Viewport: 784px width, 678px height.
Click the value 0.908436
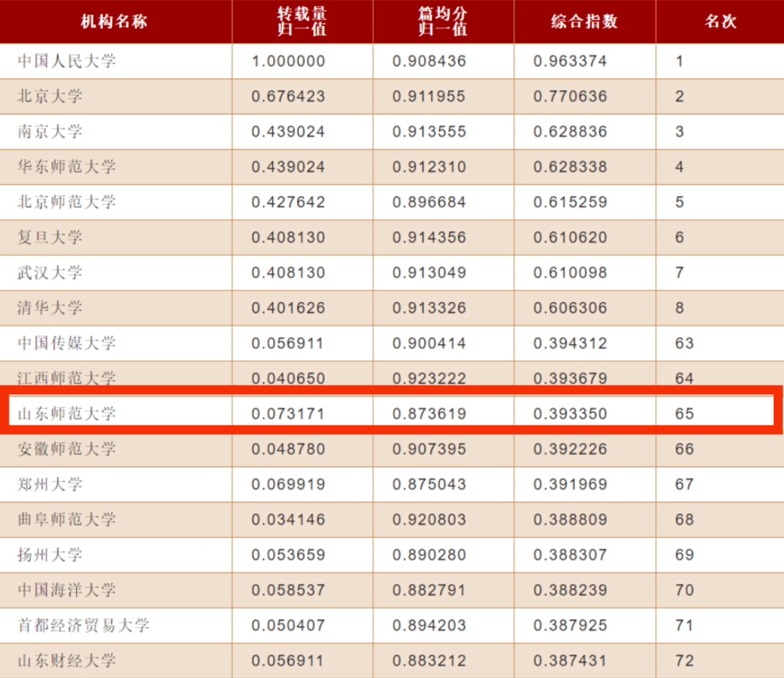pyautogui.click(x=430, y=61)
